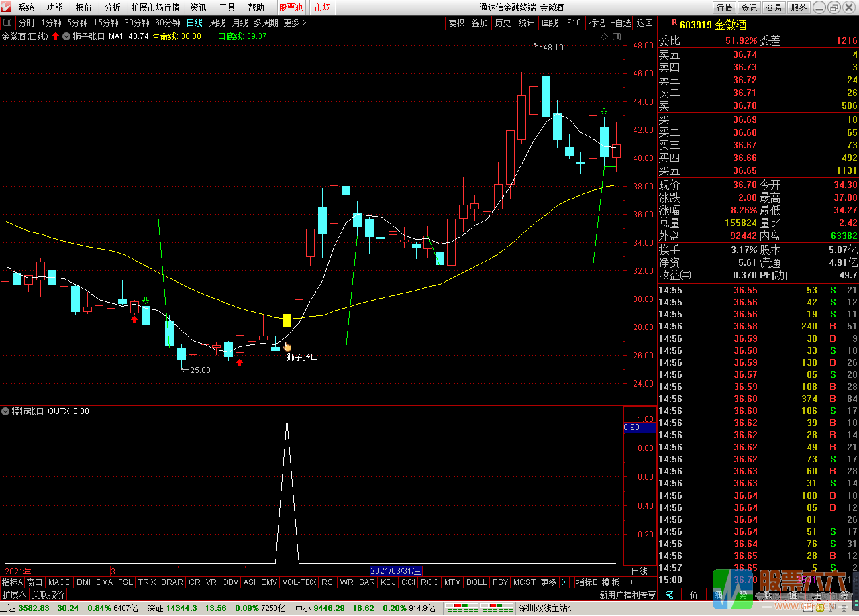Click the 模板 tab
The image size is (859, 616).
point(611,582)
